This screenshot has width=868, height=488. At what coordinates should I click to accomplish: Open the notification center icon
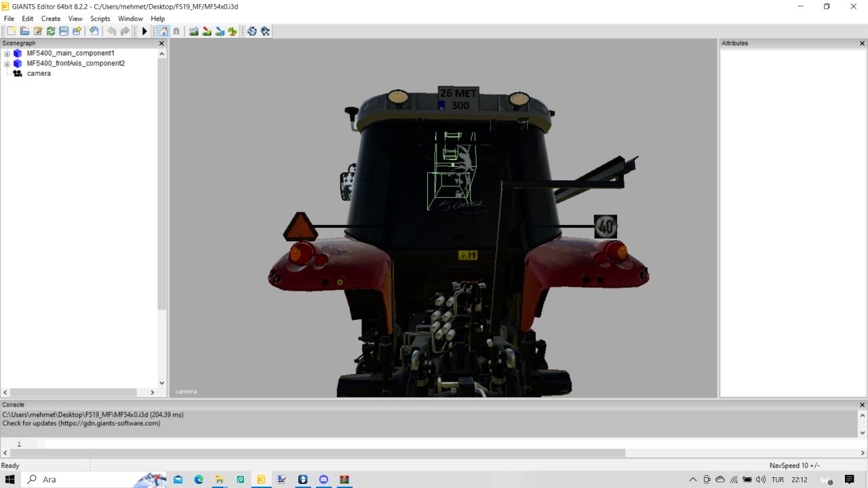(x=850, y=480)
